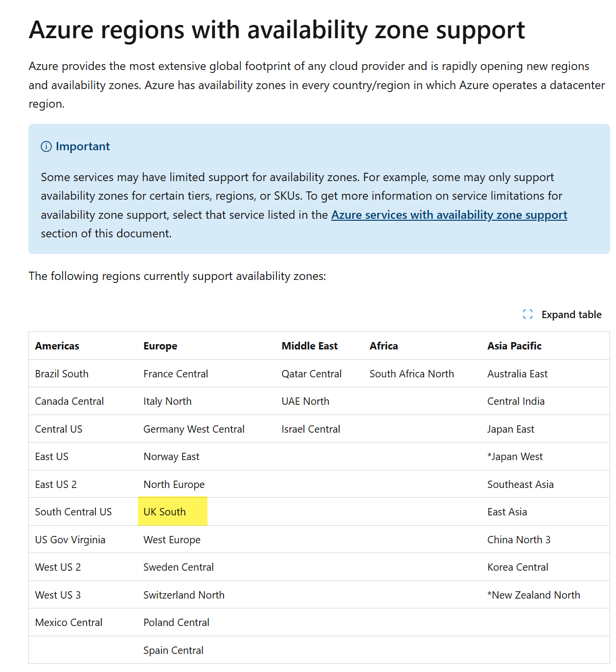The image size is (616, 672).
Task: Click the Americas column header
Action: click(x=57, y=346)
